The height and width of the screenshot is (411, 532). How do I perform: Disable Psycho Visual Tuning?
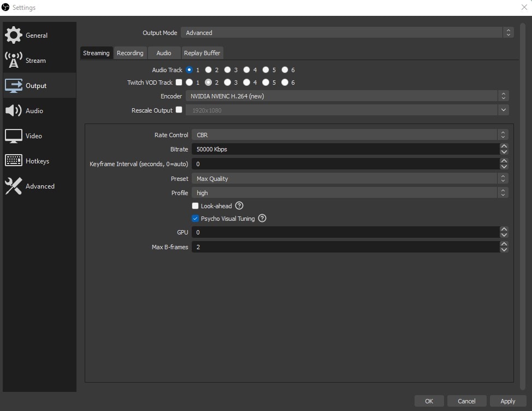[195, 219]
